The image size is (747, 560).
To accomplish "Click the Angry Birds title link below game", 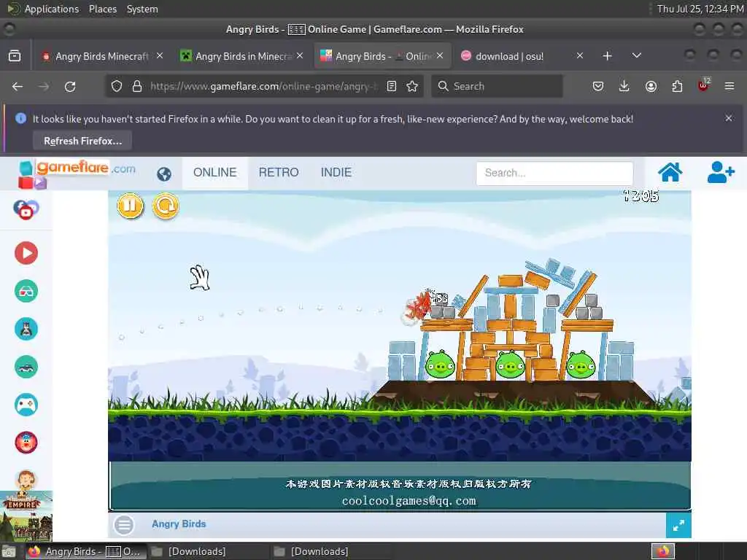I will point(179,524).
